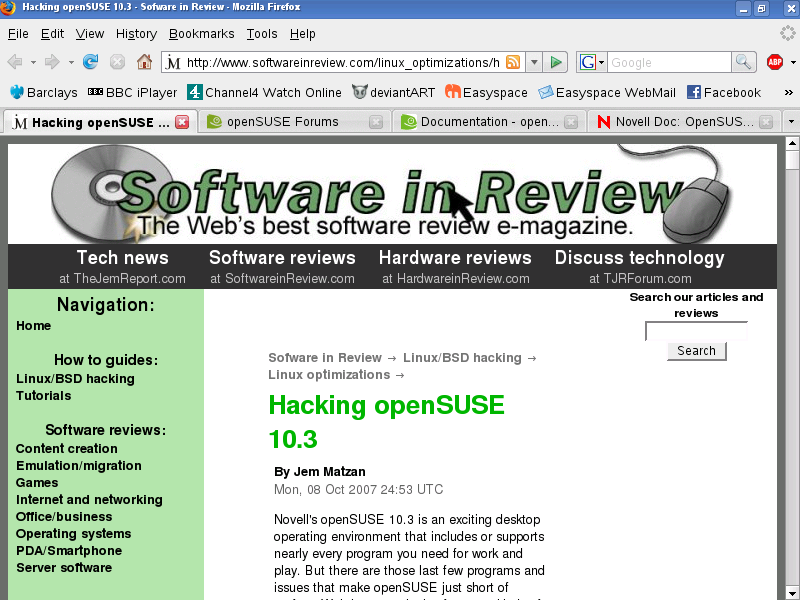This screenshot has height=600, width=800.
Task: Open the Internet and networking link
Action: 89,499
